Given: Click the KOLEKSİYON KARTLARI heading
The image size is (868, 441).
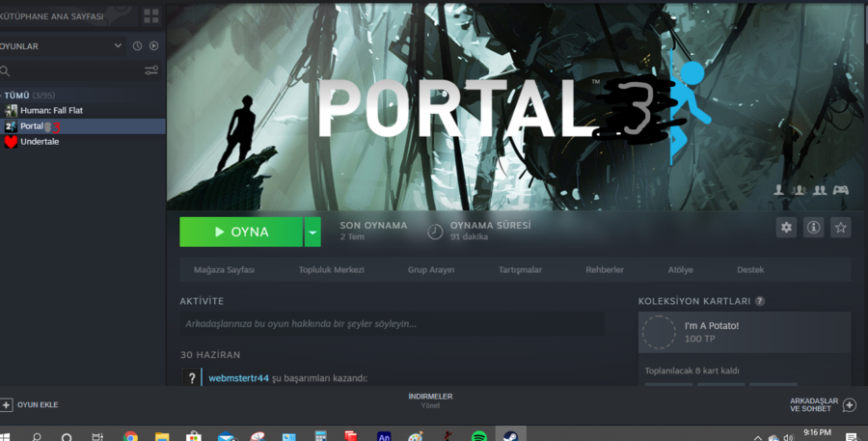Looking at the screenshot, I should [x=694, y=301].
